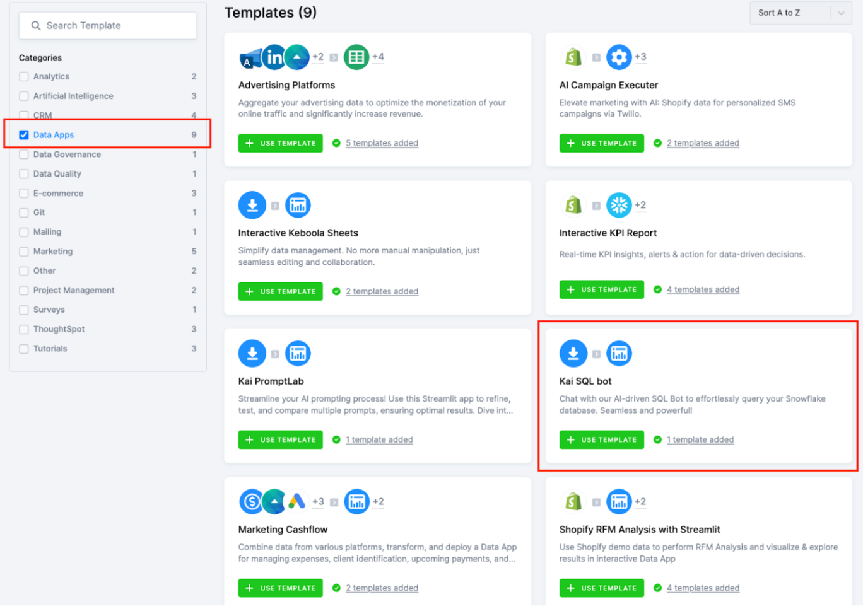The width and height of the screenshot is (863, 616).
Task: Use the AI Campaign Executer template
Action: point(602,143)
